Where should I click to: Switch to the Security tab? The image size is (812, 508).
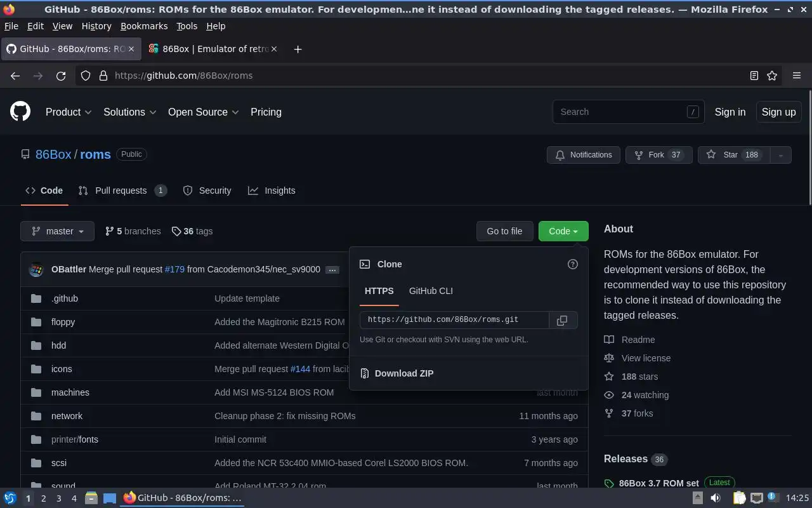pyautogui.click(x=207, y=190)
